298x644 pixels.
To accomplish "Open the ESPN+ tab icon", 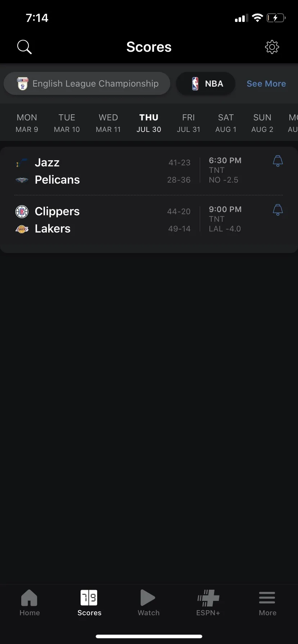I will 208,599.
